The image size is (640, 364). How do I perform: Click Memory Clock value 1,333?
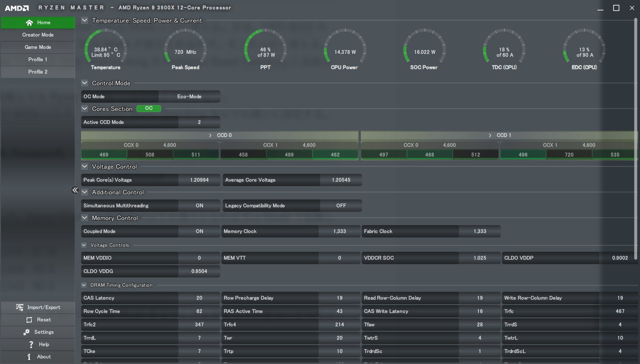tap(339, 231)
